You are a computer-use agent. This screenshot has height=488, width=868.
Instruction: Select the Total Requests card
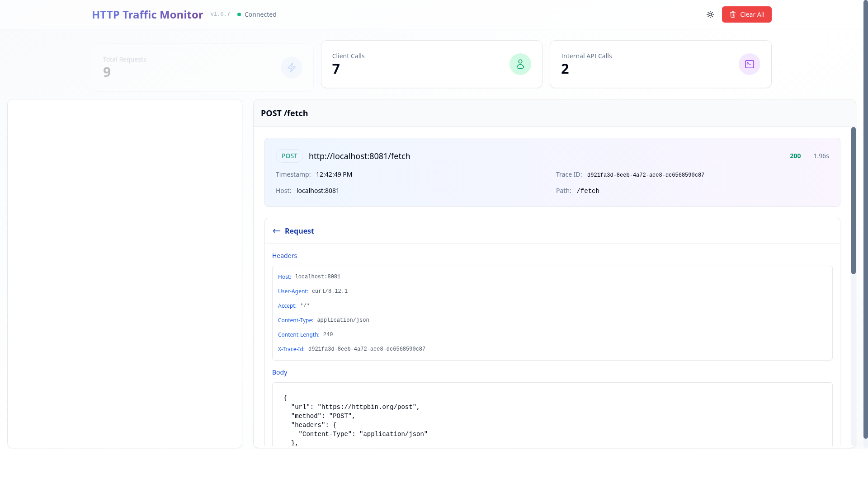203,67
